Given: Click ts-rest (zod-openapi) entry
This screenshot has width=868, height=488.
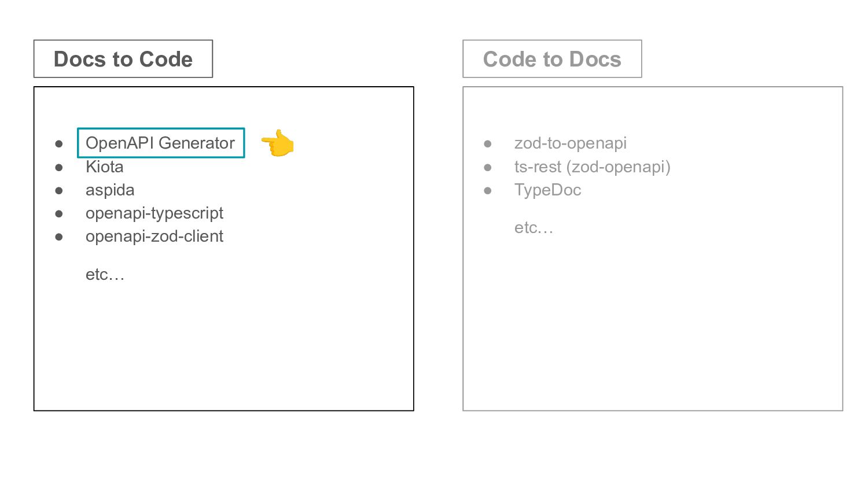Looking at the screenshot, I should pyautogui.click(x=593, y=167).
